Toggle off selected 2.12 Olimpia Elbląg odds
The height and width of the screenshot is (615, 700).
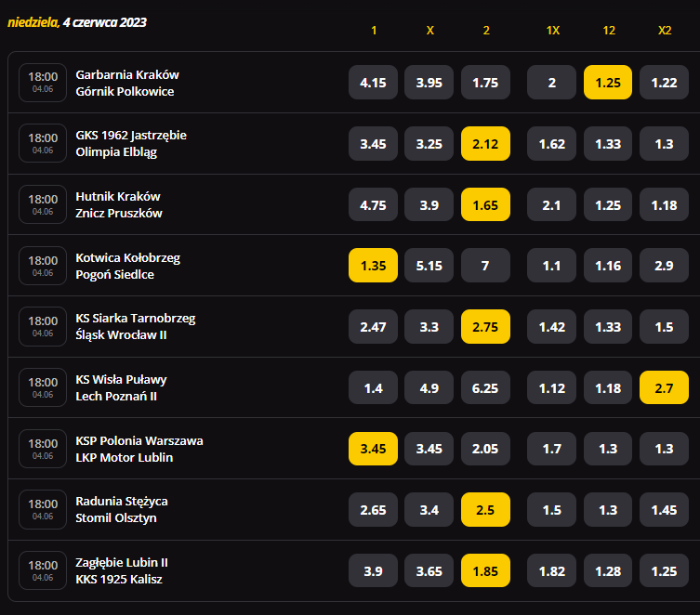coord(485,144)
